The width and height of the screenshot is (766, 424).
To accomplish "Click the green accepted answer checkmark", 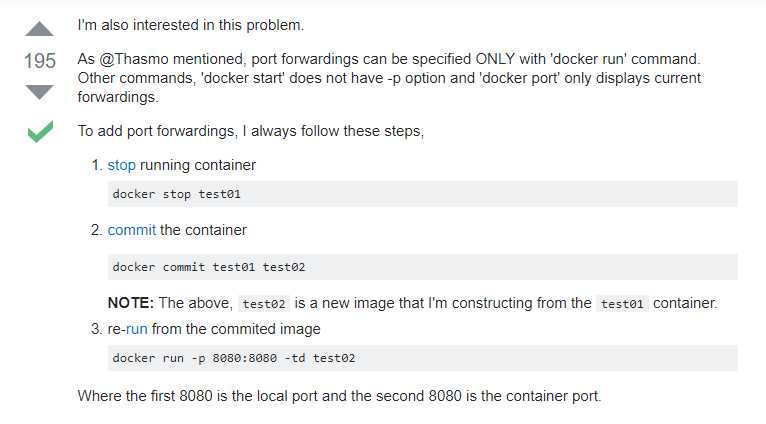I will point(40,131).
